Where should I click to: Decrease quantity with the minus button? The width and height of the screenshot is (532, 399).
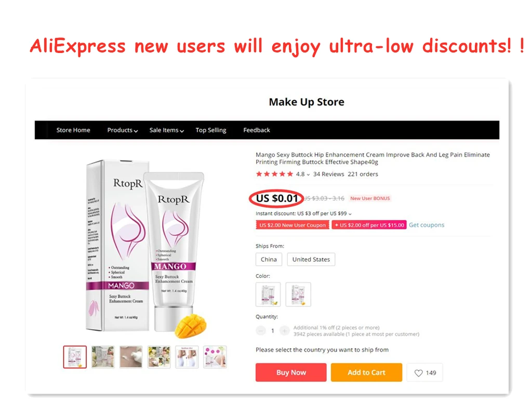(261, 330)
